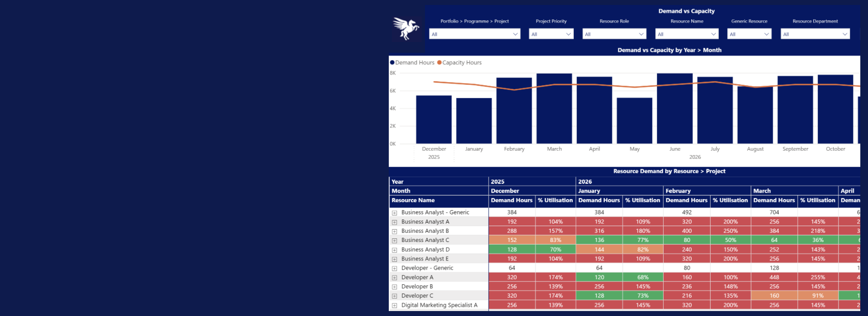Toggle the Capacity Hours legend item
The height and width of the screenshot is (316, 868).
pyautogui.click(x=459, y=63)
